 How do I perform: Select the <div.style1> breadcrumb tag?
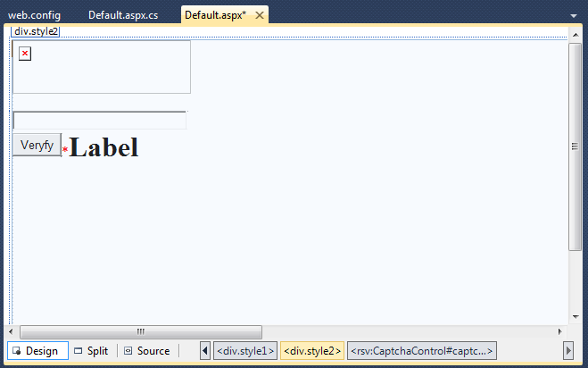(245, 351)
